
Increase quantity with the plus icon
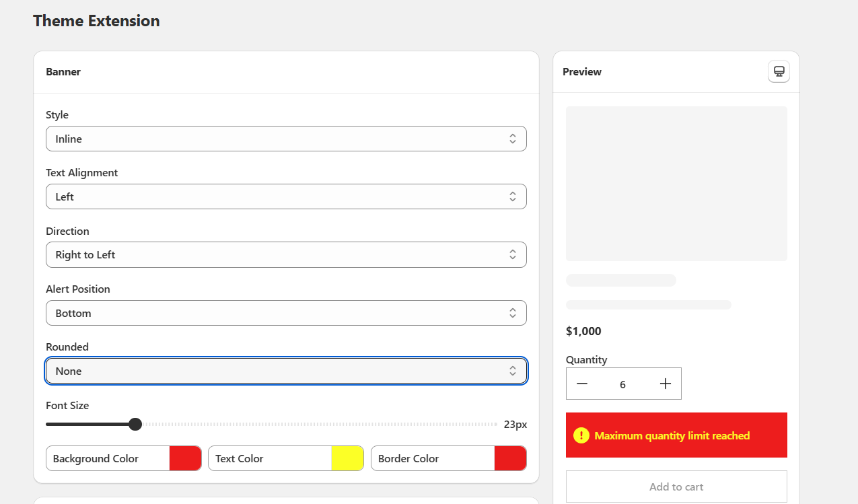[665, 384]
